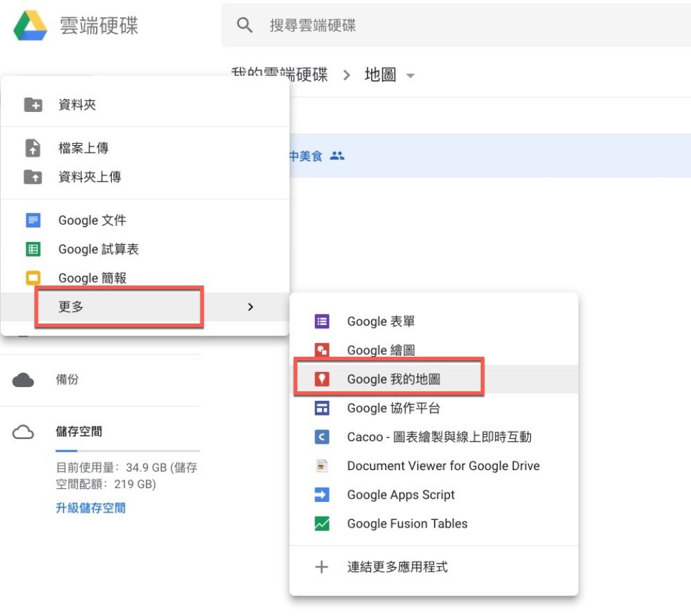Screen dimensions: 691x616
Task: Click the My Maps pin icon
Action: click(322, 380)
